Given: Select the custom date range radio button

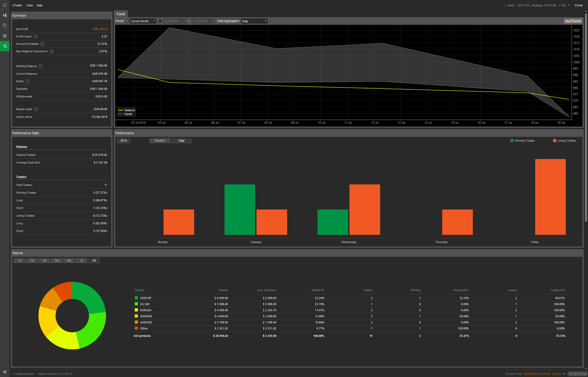Looking at the screenshot, I should click(x=160, y=21).
